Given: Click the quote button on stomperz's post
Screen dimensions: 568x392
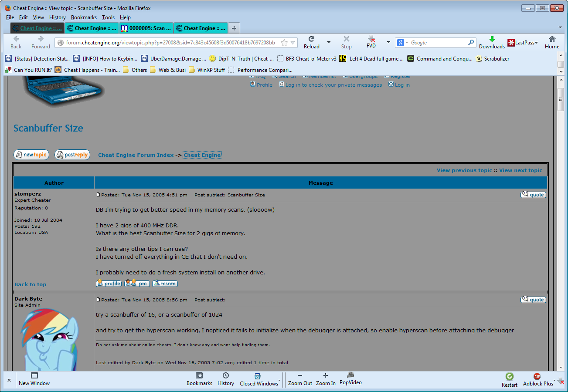Looking at the screenshot, I should [x=533, y=195].
